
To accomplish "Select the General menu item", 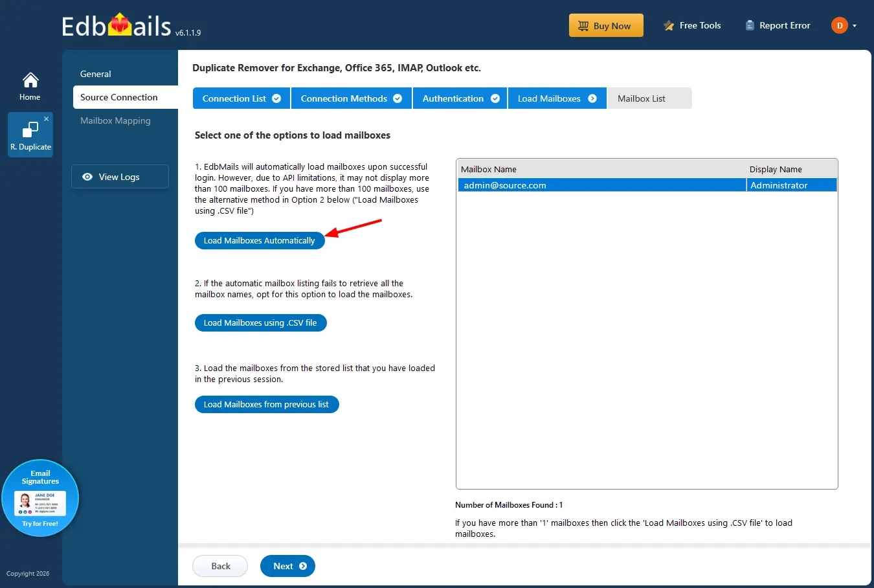I will pyautogui.click(x=96, y=74).
